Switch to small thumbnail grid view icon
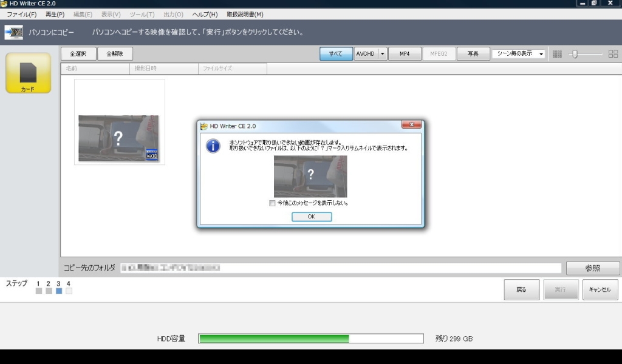The image size is (622, 364). (557, 54)
